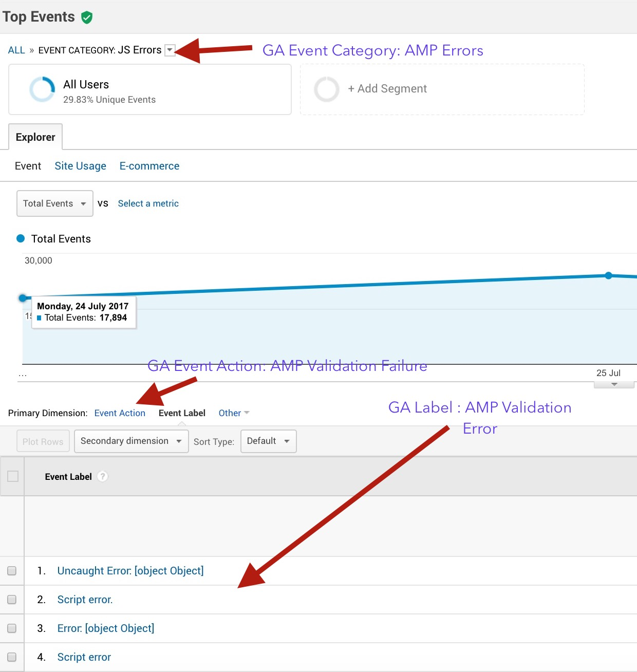The image size is (637, 672).
Task: Open the Secondary dimension dropdown
Action: click(131, 441)
